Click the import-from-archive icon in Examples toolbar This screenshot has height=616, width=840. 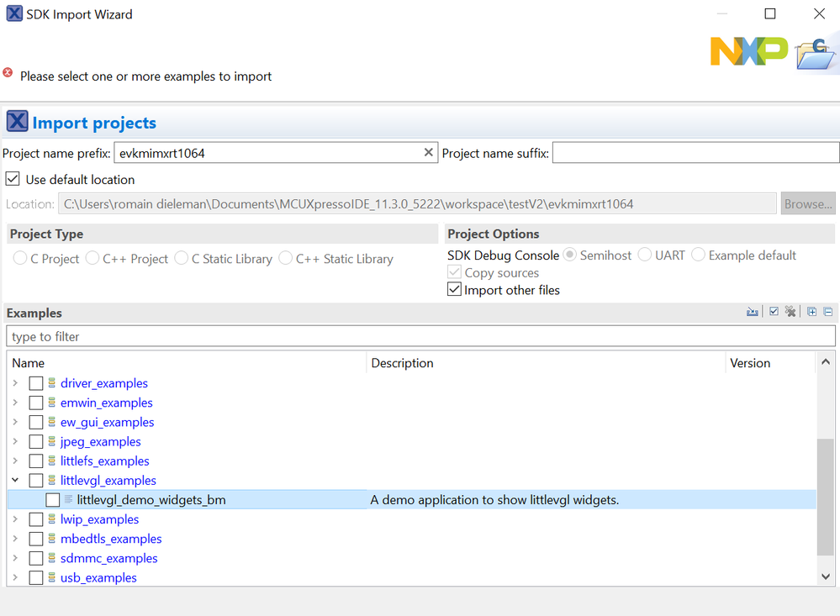tap(753, 311)
